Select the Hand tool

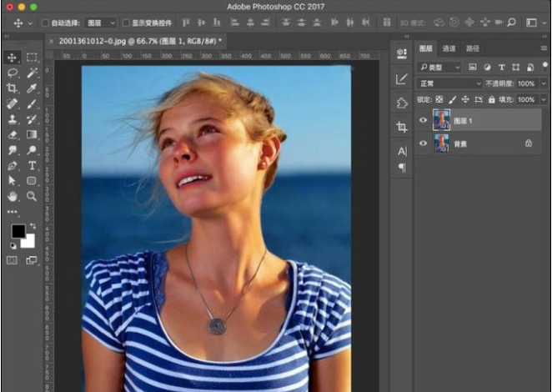coord(13,197)
